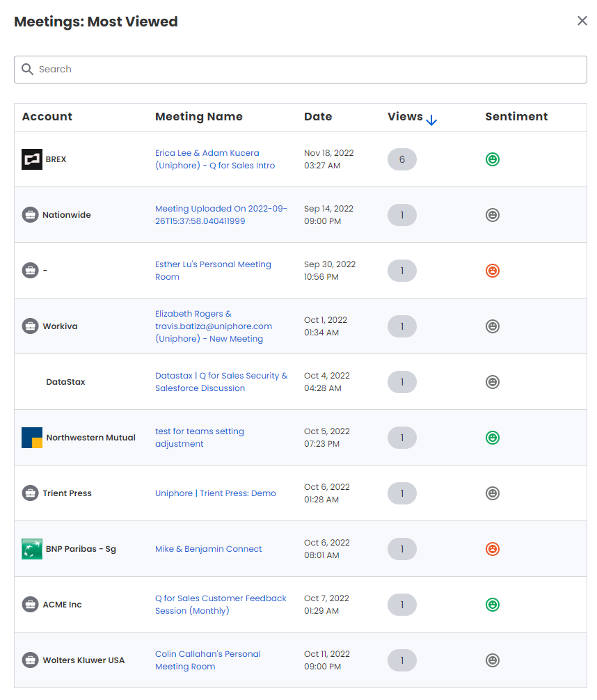Open Elizabeth Rogers & travis.batiza meeting link

coord(214,326)
